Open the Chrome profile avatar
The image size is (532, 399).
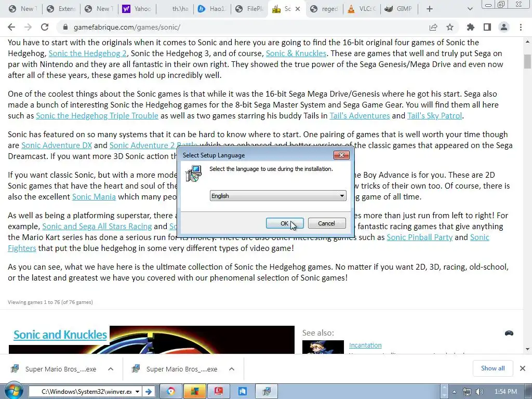[504, 27]
